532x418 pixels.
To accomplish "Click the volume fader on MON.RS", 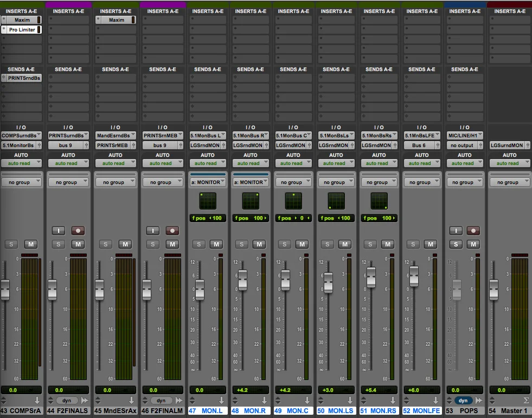I will [x=371, y=277].
